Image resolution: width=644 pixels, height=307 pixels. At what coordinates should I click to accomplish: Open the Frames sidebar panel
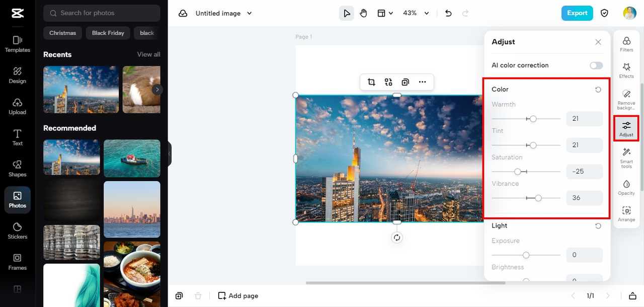[x=17, y=262]
